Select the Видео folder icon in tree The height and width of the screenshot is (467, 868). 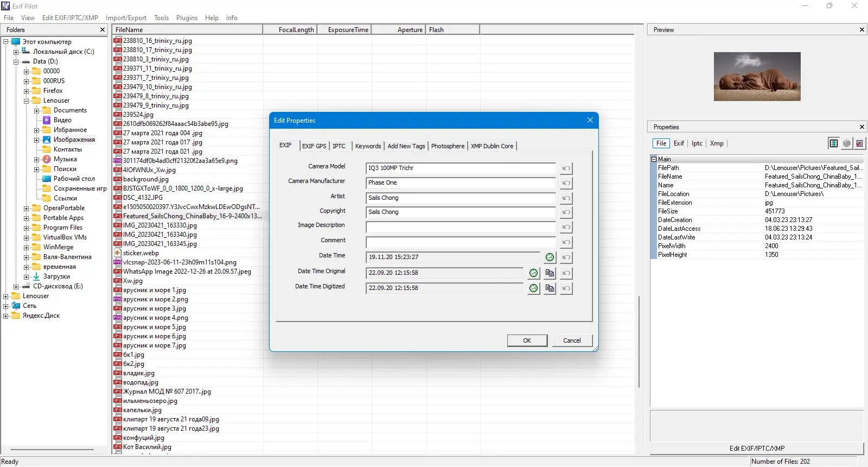(x=47, y=120)
